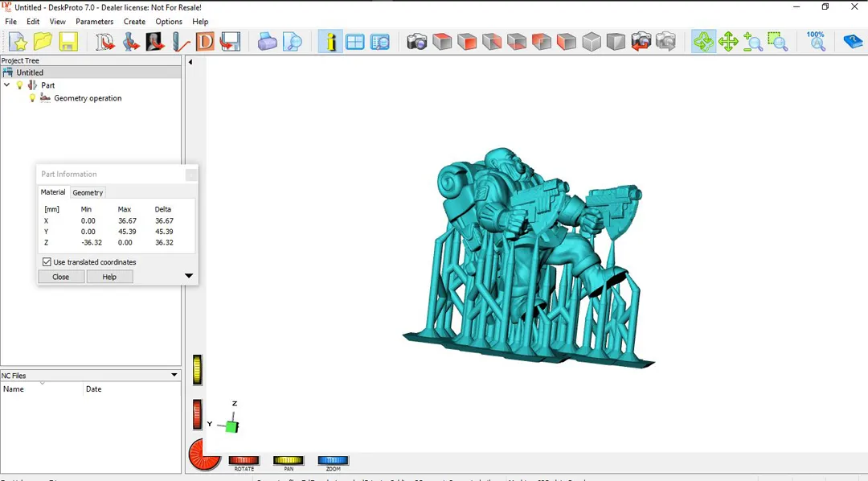Save the project with the yellow floppy disk icon
Screen dimensions: 868x481
68,42
